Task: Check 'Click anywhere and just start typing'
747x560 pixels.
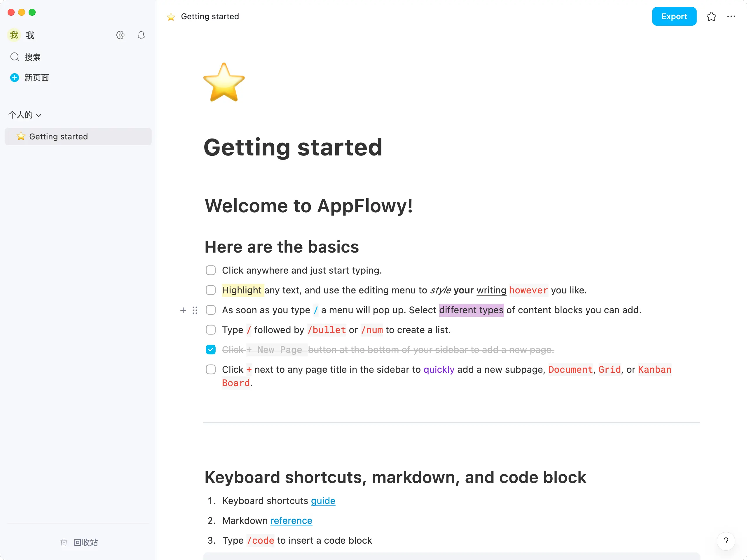Action: pyautogui.click(x=211, y=270)
